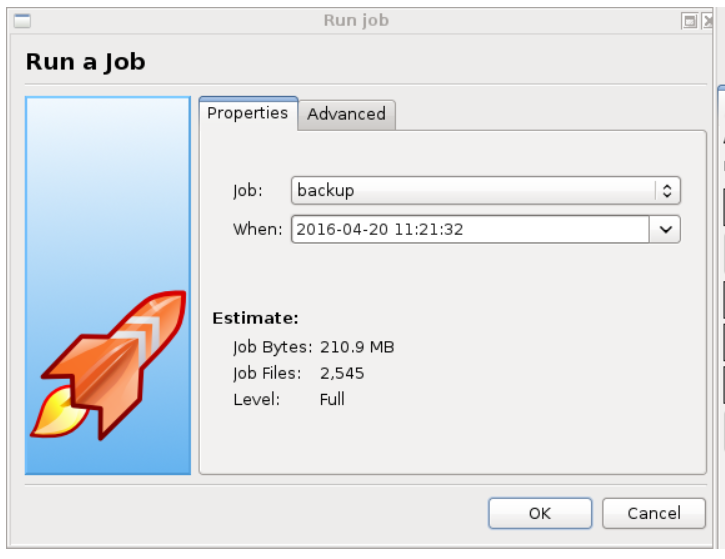
Task: Click the "Job:" field label
Action: tap(247, 190)
